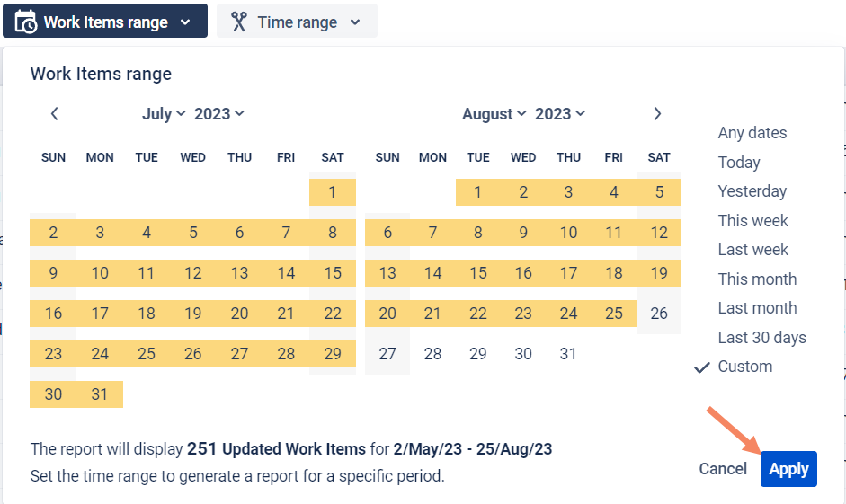Pick the This month preset
The height and width of the screenshot is (504, 846).
pos(757,279)
